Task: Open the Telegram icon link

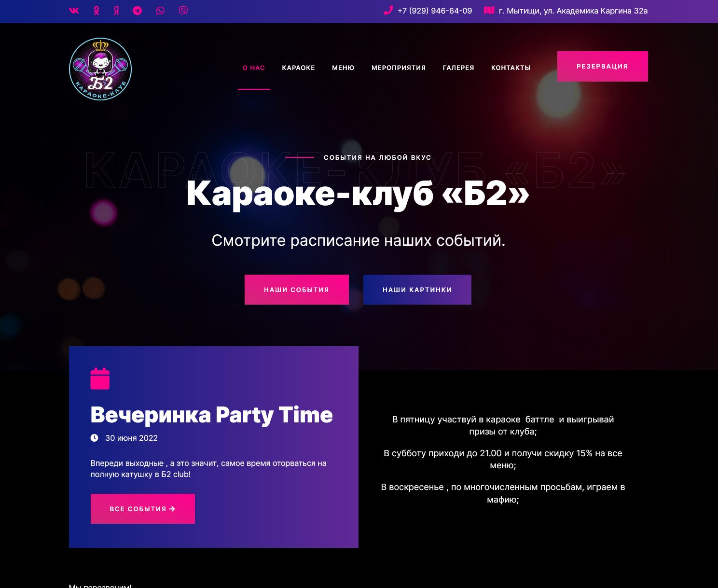Action: (x=138, y=11)
